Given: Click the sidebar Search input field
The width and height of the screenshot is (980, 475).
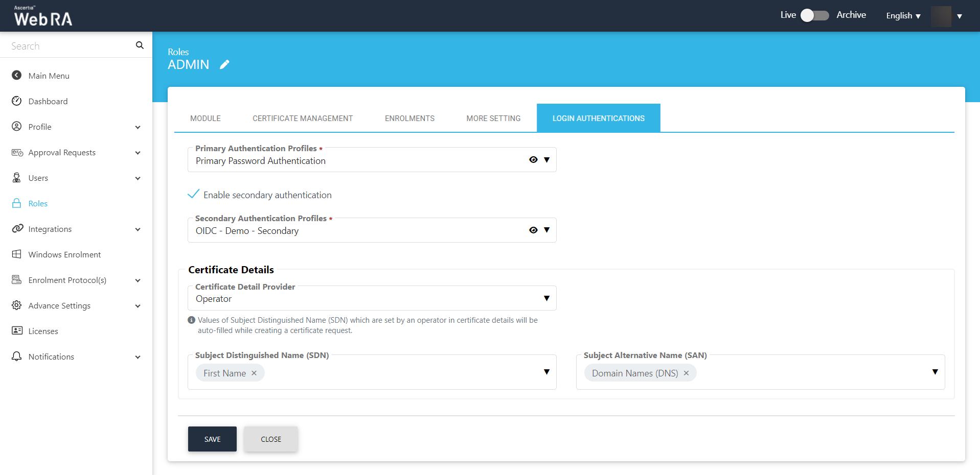Looking at the screenshot, I should tap(69, 46).
